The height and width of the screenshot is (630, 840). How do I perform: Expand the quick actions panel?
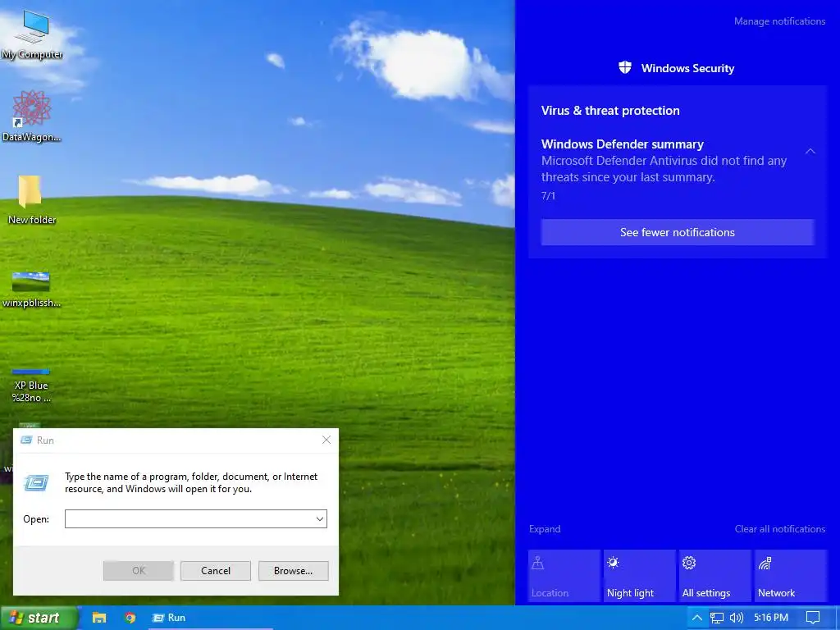coord(545,529)
